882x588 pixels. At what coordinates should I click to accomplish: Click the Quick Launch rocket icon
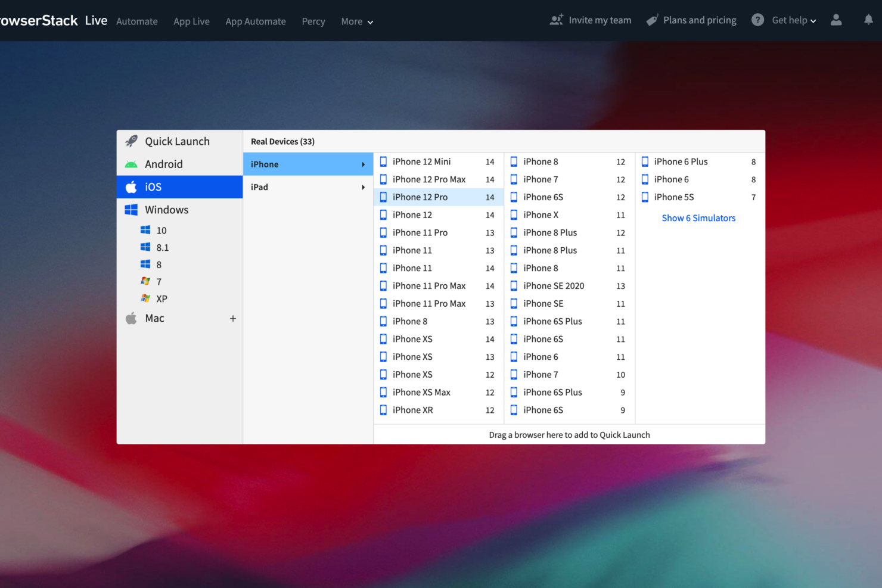132,141
